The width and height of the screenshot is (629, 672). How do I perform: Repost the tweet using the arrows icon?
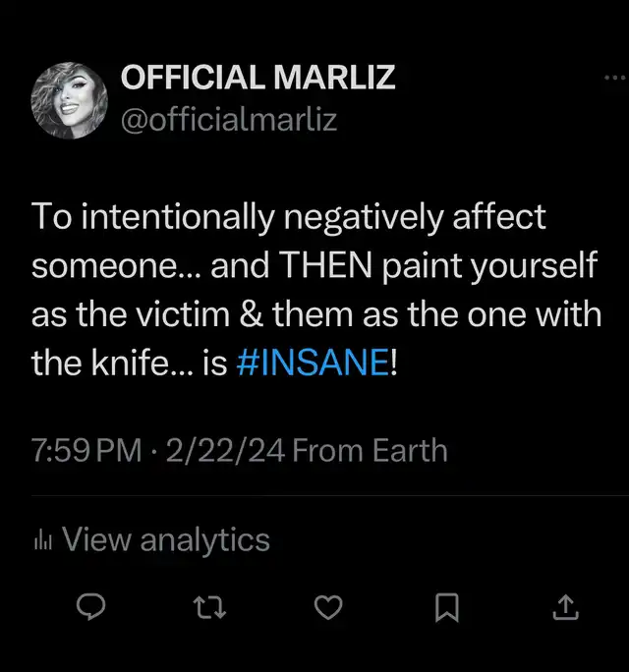coord(210,610)
